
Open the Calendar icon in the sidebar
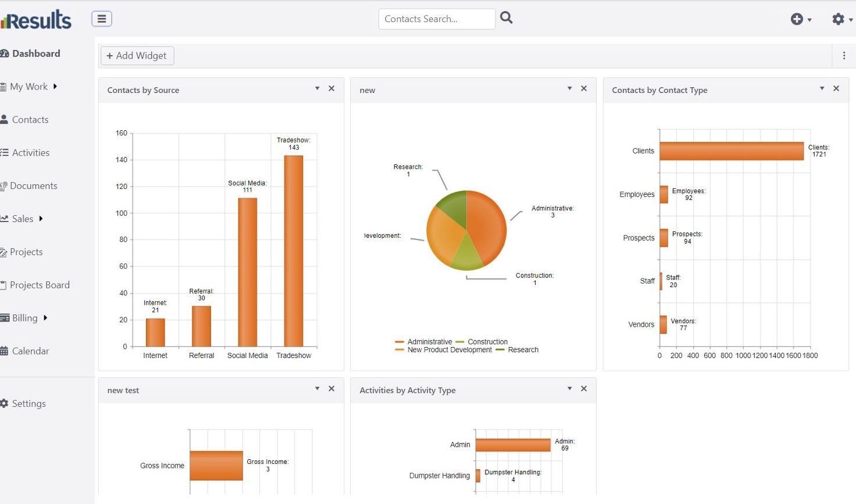5,351
